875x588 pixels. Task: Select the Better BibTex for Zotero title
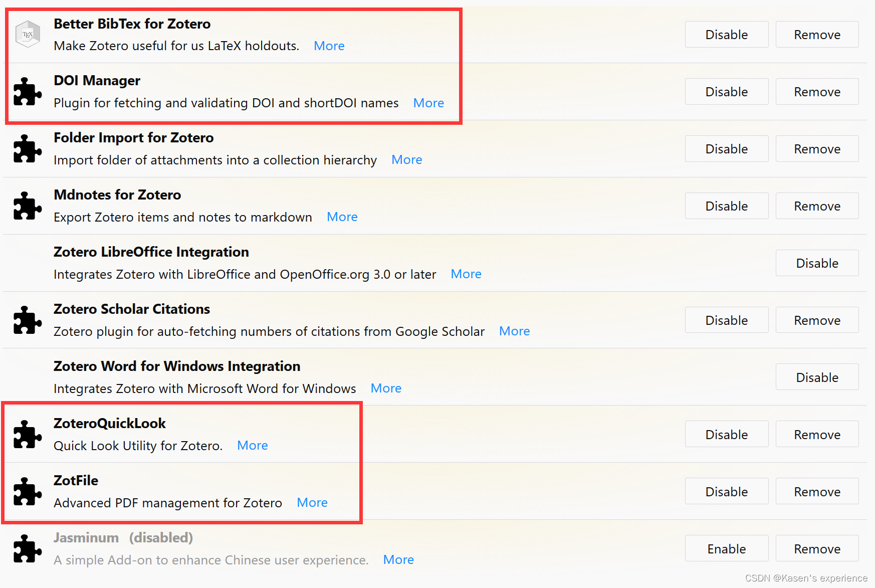[x=132, y=24]
